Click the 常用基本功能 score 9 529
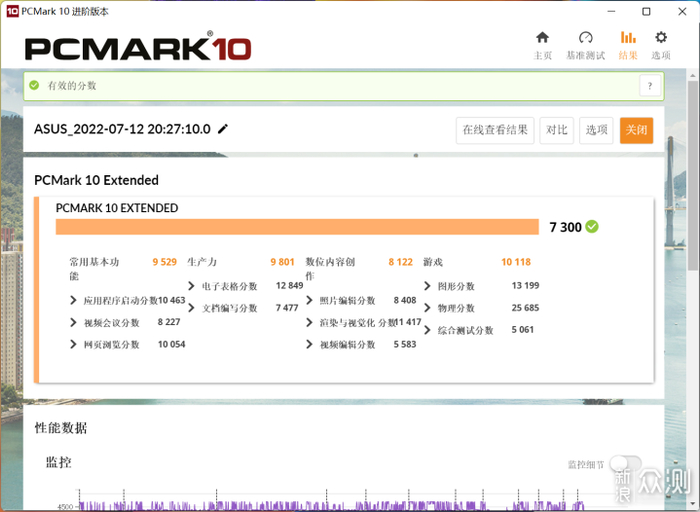The width and height of the screenshot is (700, 512). coord(164,262)
